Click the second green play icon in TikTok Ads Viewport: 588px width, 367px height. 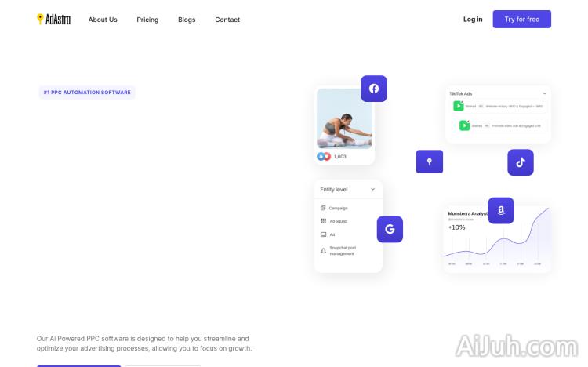pyautogui.click(x=465, y=125)
